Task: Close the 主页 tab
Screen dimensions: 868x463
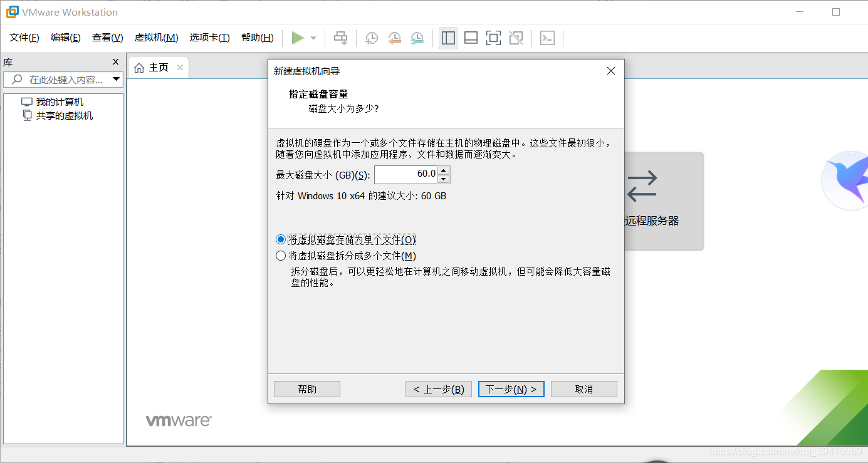Action: pos(180,68)
